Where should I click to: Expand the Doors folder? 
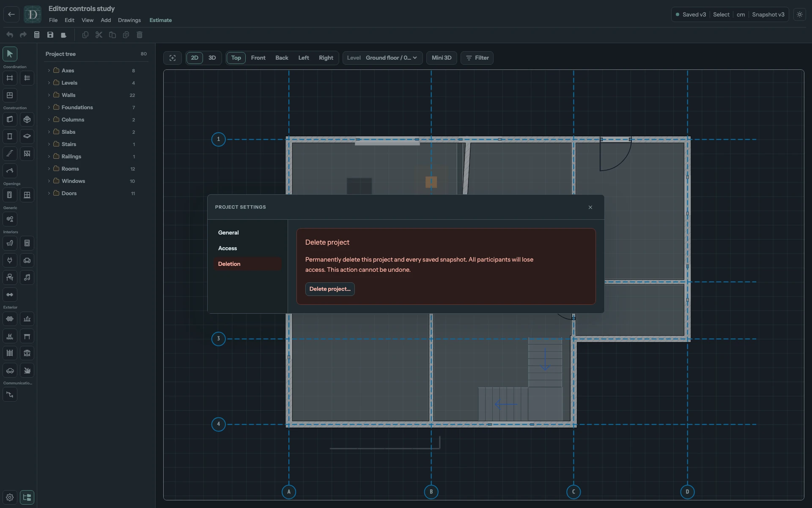point(49,193)
